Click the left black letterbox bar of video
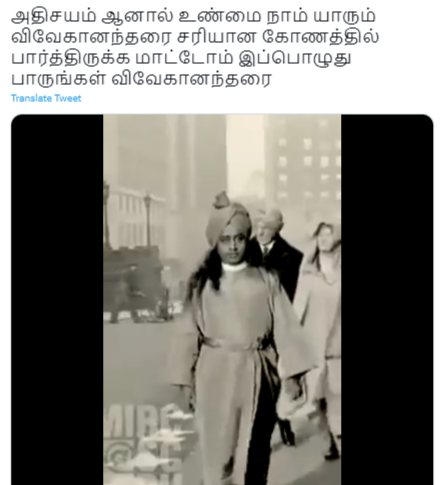The image size is (444, 485). pyautogui.click(x=57, y=299)
